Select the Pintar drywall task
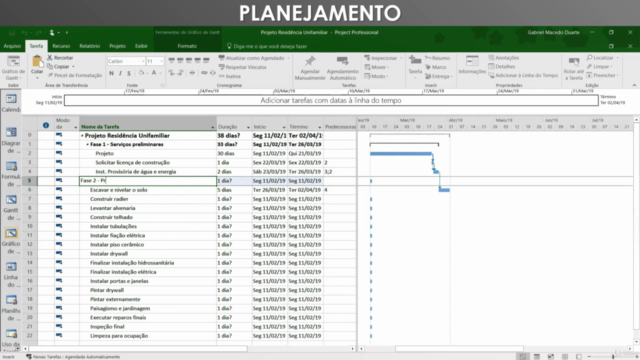Viewport: 640px width, 360px height. 107,290
